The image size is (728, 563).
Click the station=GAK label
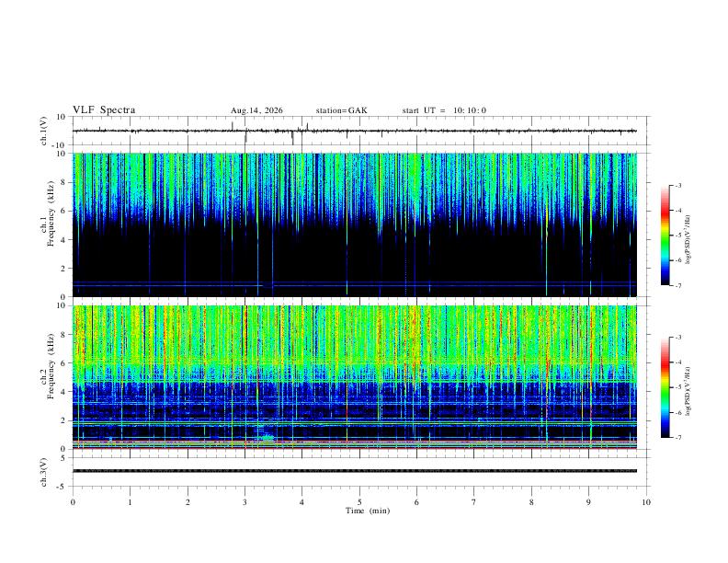pos(341,110)
